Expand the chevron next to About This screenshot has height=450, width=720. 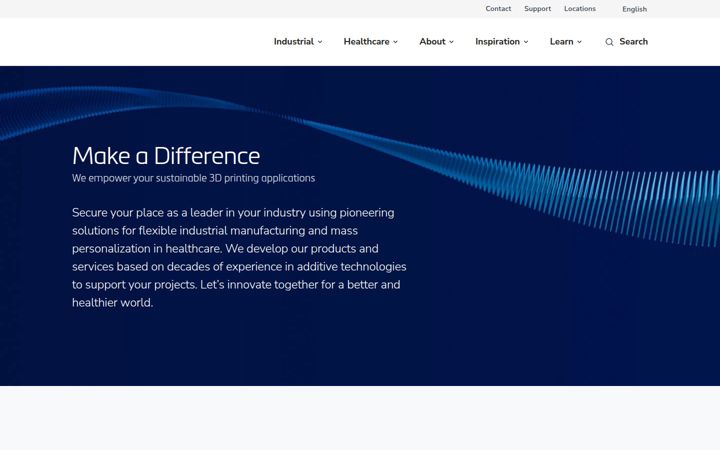[451, 42]
